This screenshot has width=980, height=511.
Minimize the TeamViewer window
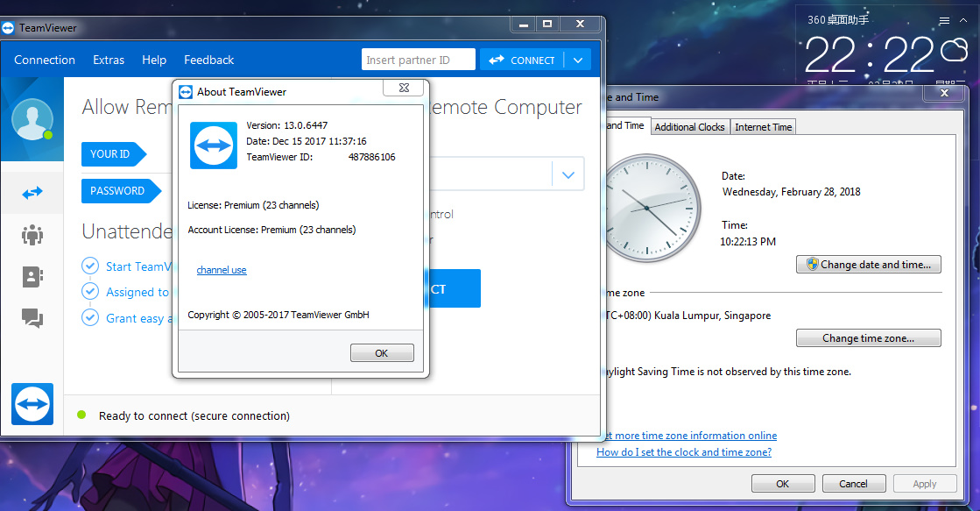(524, 24)
